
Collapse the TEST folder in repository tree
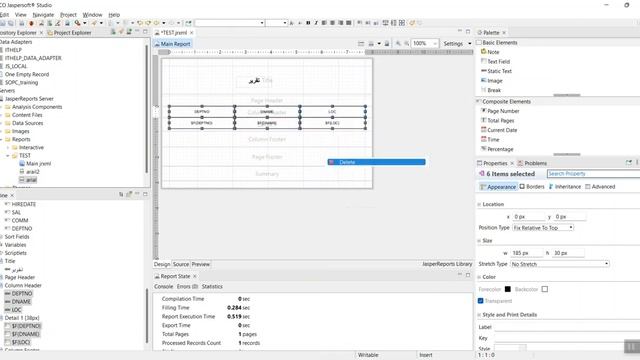point(8,156)
